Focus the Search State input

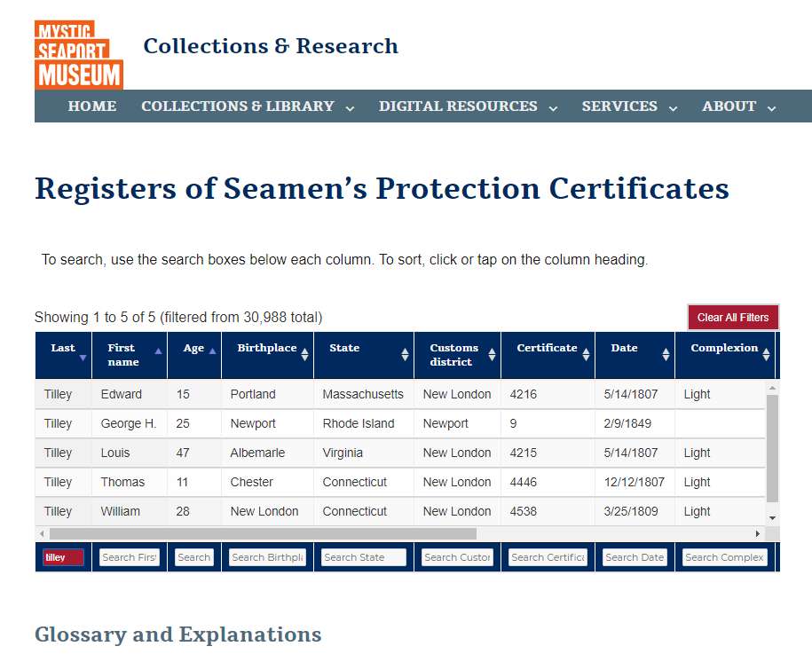tap(364, 557)
